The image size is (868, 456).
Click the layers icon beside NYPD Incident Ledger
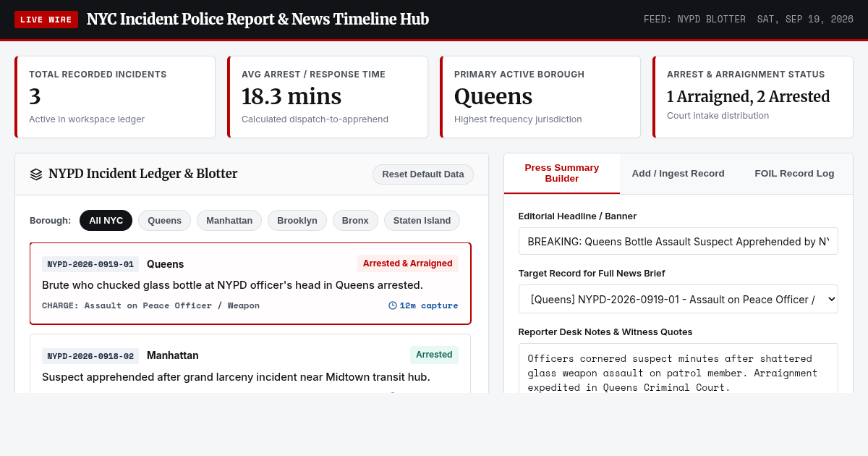pyautogui.click(x=36, y=174)
